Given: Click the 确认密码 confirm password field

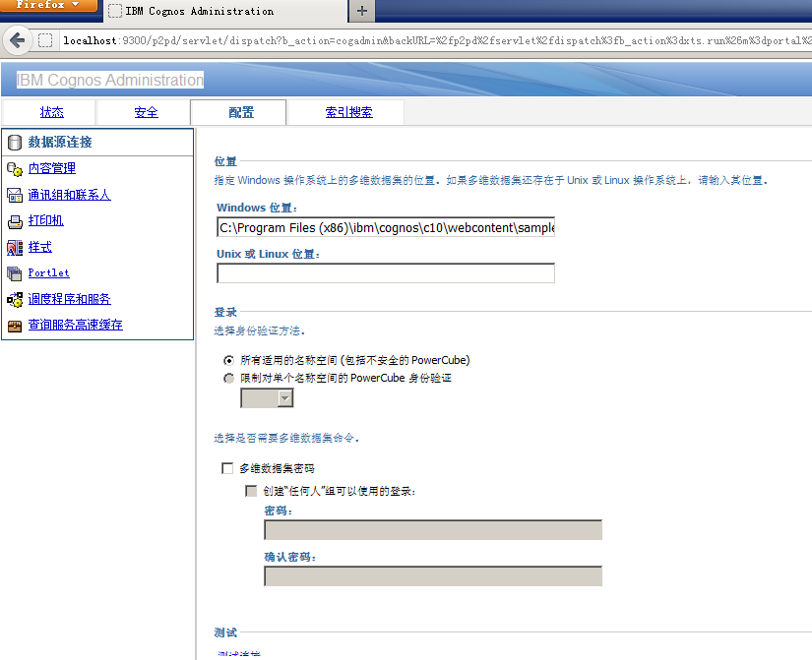Looking at the screenshot, I should click(x=433, y=576).
